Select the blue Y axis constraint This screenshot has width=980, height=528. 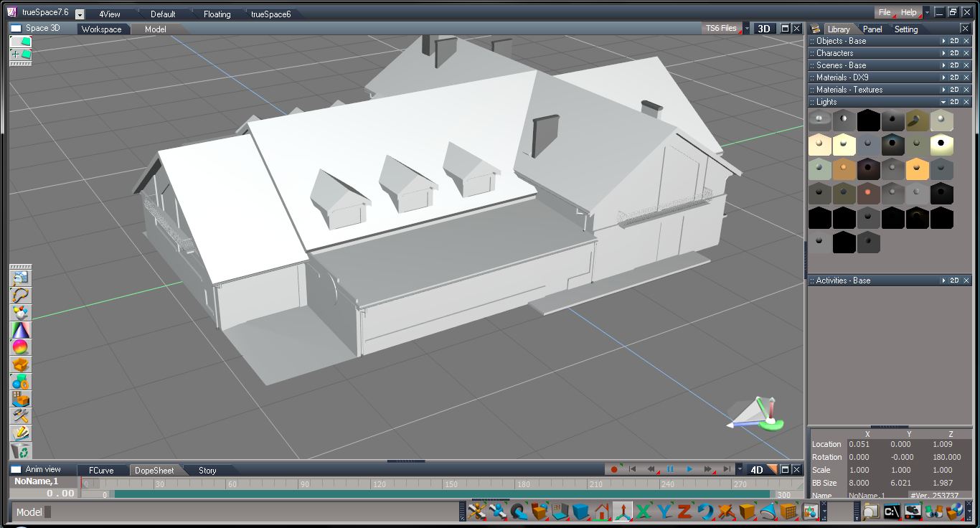(664, 511)
